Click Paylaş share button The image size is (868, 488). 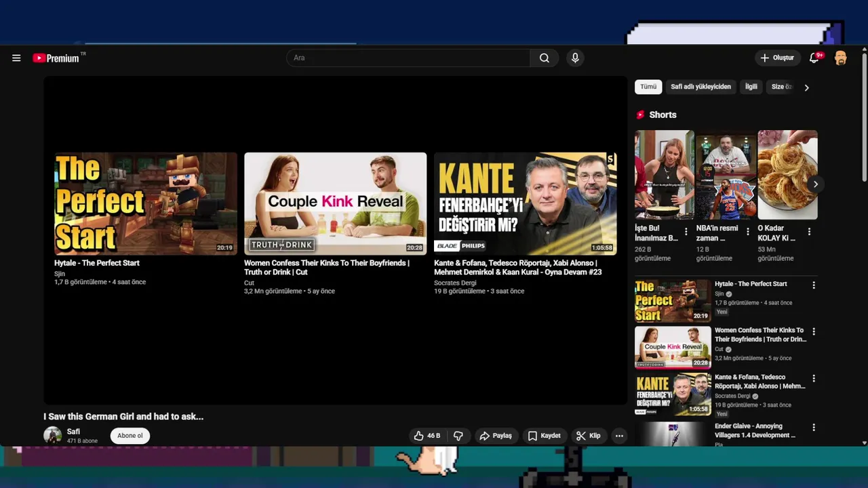(x=496, y=436)
